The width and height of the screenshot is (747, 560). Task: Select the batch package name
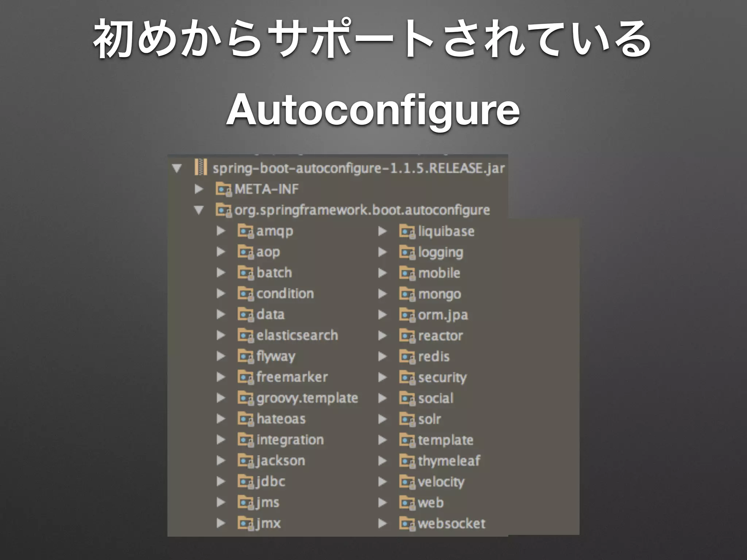coord(274,272)
